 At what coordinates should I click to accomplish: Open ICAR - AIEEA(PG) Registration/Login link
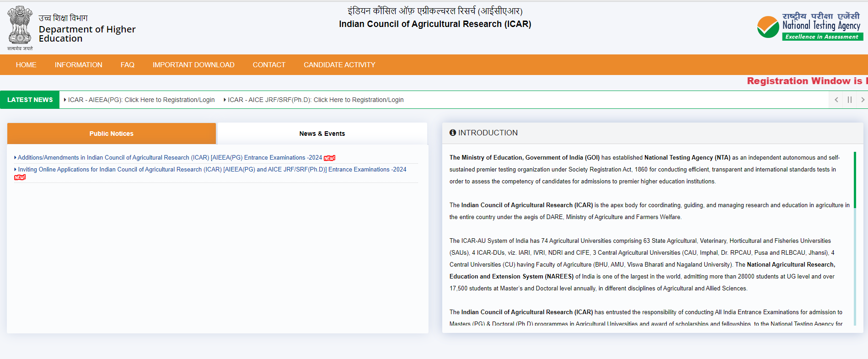[x=141, y=100]
